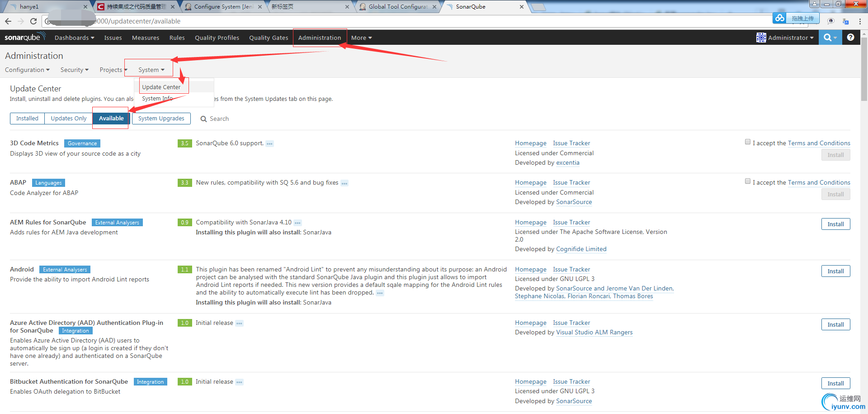
Task: Open 3D Code Metrics Homepage link
Action: 531,143
